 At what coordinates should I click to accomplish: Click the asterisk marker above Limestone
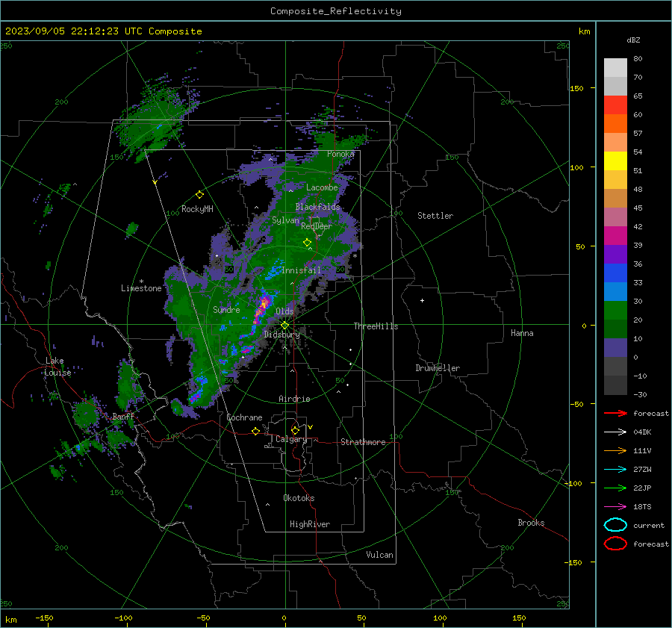141,282
